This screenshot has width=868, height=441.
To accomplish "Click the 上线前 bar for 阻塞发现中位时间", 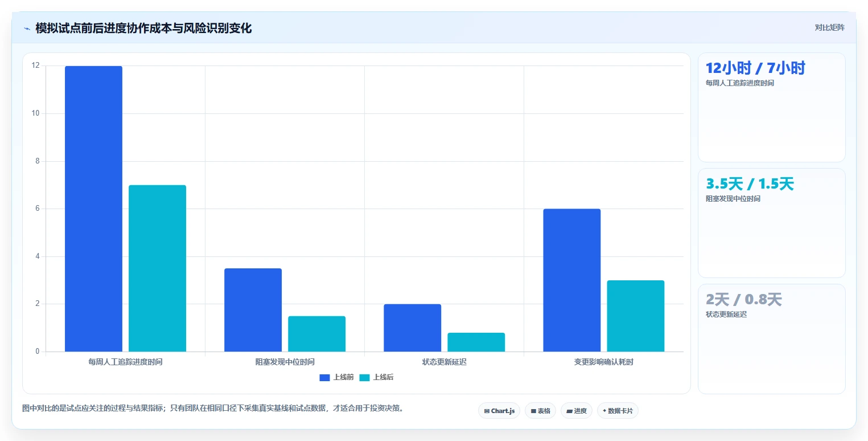I will click(253, 310).
